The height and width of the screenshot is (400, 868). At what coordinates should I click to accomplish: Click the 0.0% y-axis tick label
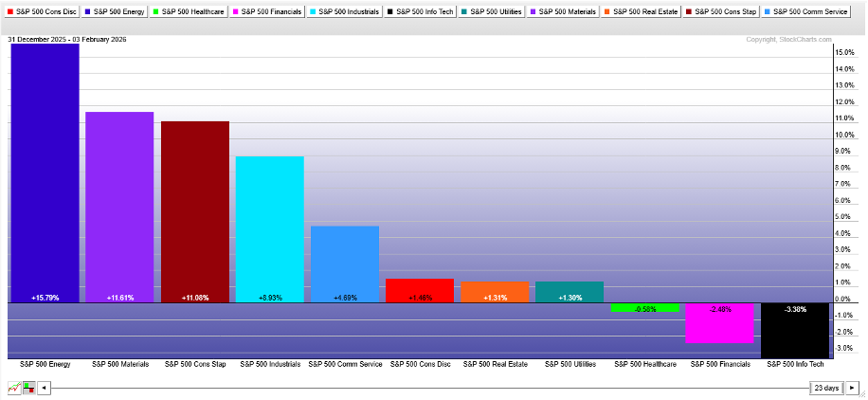[844, 300]
